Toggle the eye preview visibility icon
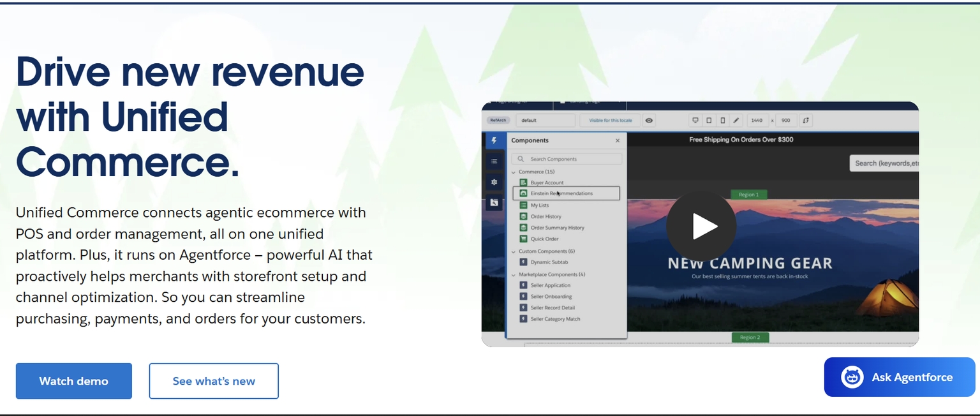The image size is (980, 416). 649,120
